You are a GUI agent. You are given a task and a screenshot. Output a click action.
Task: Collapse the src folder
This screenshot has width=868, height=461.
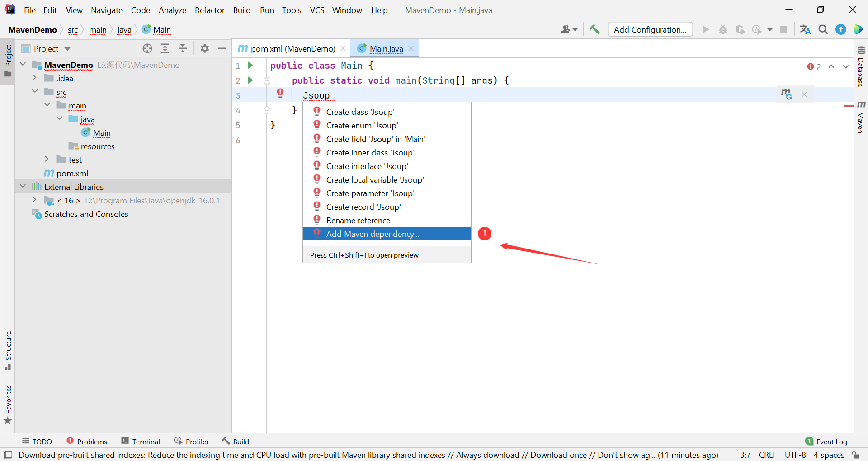(34, 91)
